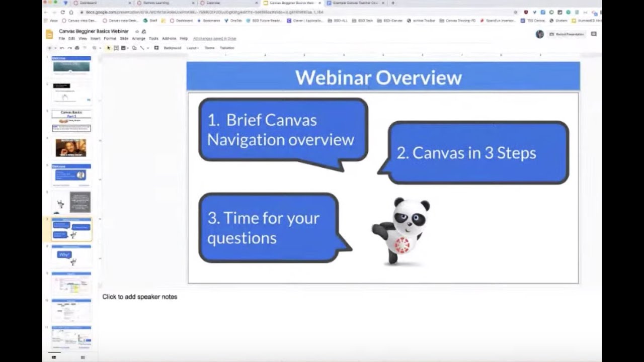Switch to grid view at the bottom left
The width and height of the screenshot is (644, 362).
pos(83,357)
